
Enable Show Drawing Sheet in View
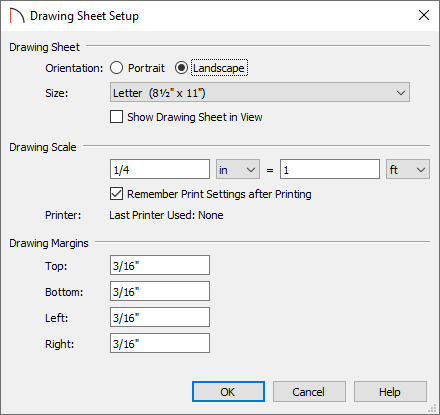116,117
